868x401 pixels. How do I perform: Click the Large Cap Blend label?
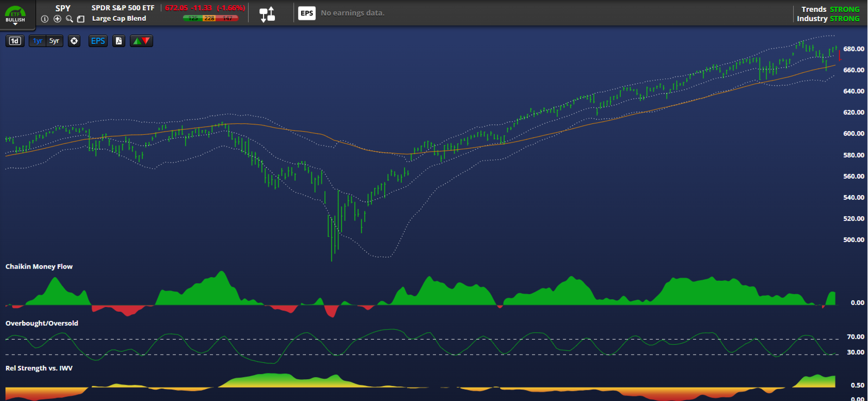click(x=119, y=19)
